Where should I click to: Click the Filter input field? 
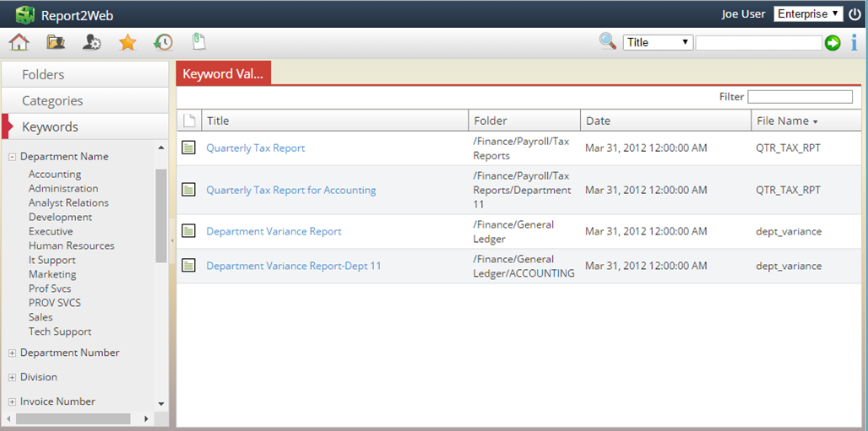799,97
